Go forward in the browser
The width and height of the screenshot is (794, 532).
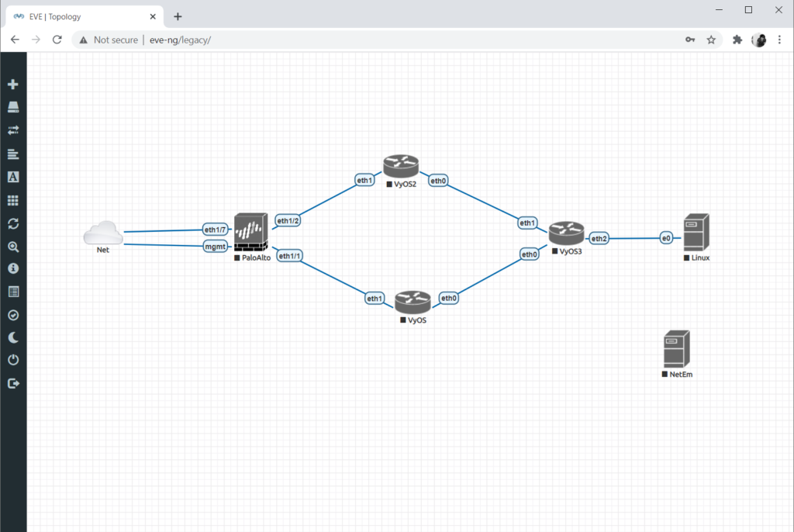[36, 40]
